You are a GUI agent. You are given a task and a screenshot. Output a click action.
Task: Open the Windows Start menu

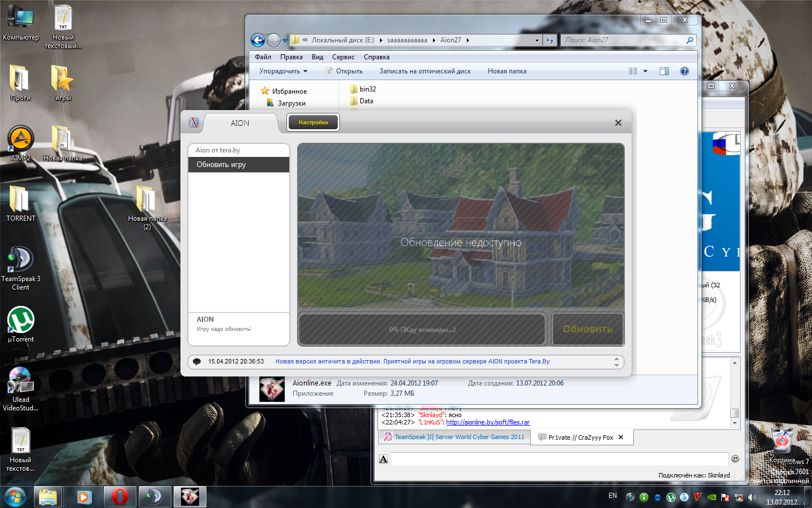tap(15, 497)
